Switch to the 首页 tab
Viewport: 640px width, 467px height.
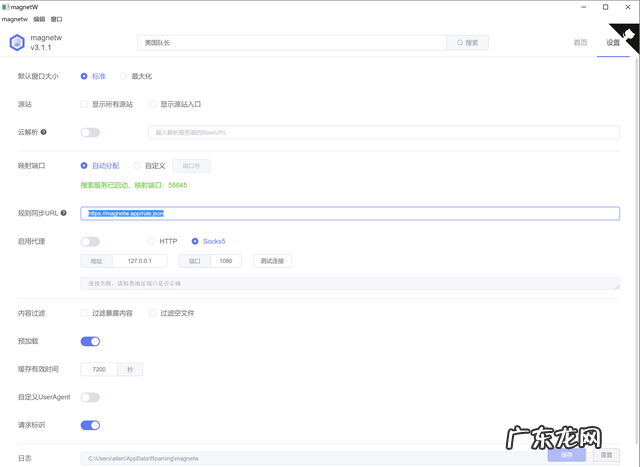coord(580,42)
